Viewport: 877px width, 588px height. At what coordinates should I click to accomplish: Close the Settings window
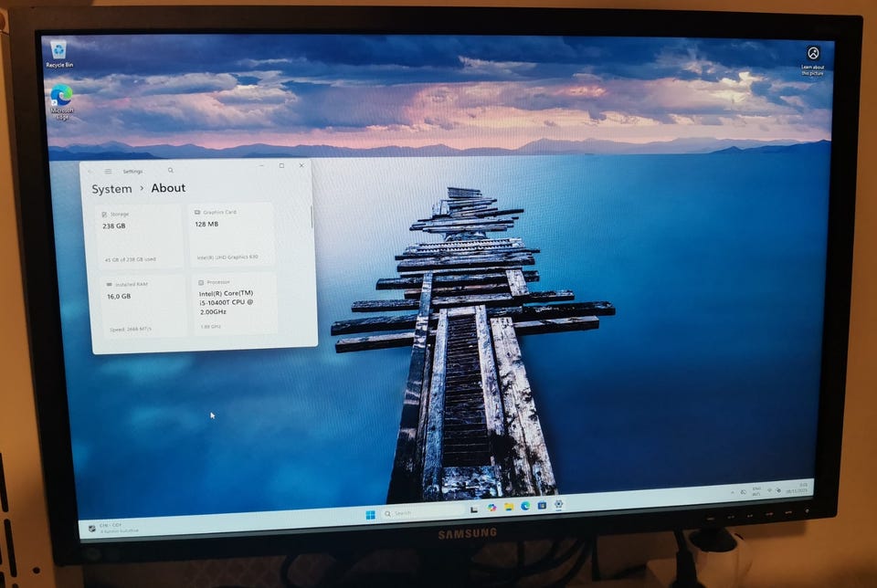[302, 165]
